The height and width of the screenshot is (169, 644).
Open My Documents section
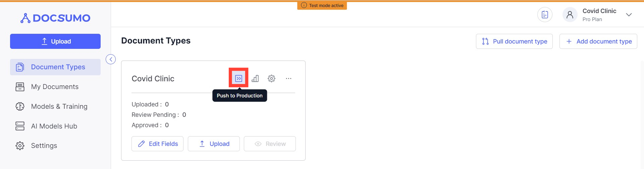55,87
